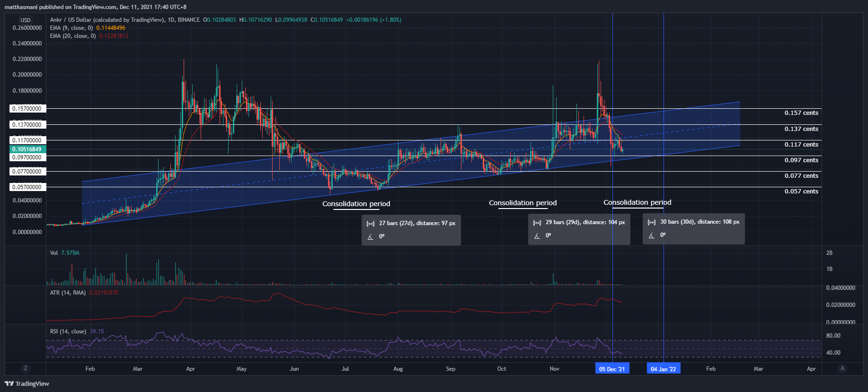Click the Z timezone button

[x=26, y=368]
